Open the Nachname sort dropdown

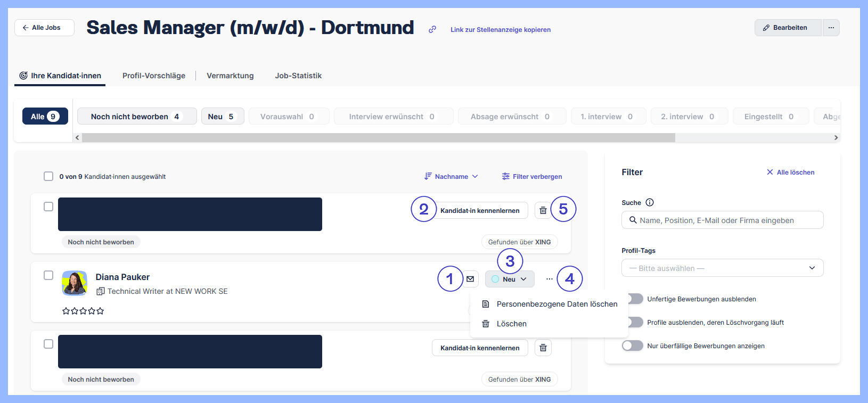tap(451, 176)
